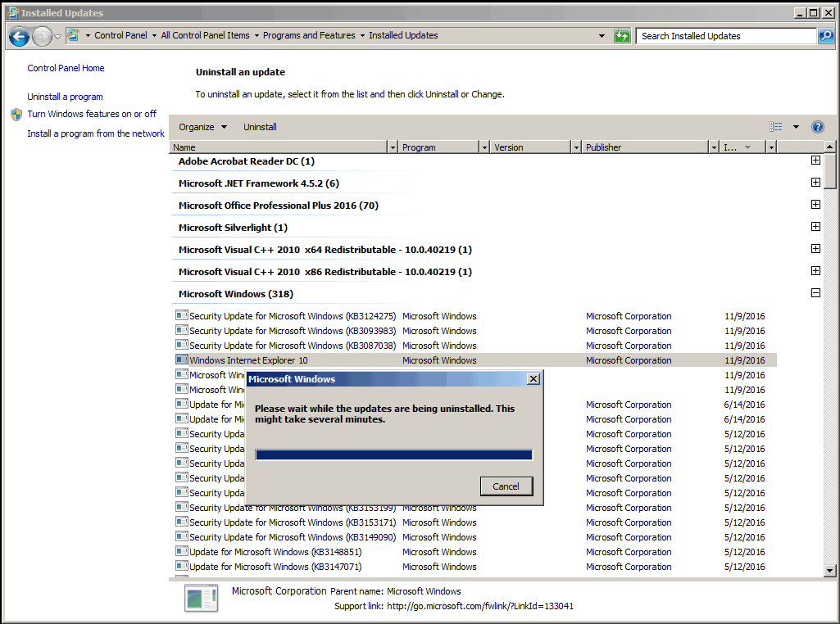Screen dimensions: 840x624
Task: Open Install a program from the network
Action: (96, 133)
